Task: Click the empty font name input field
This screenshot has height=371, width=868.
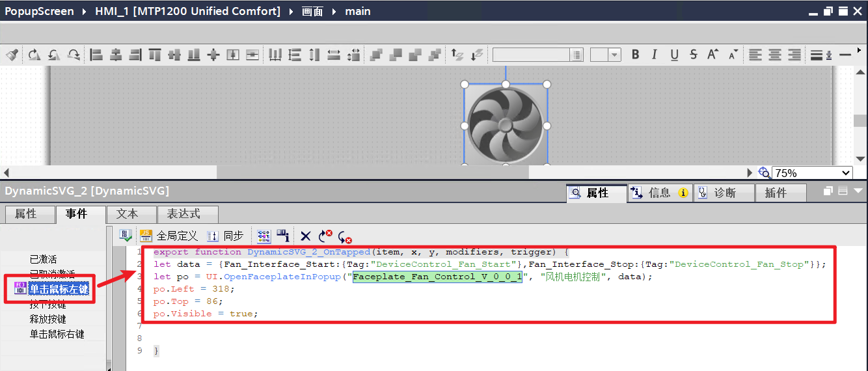Action: coord(532,55)
